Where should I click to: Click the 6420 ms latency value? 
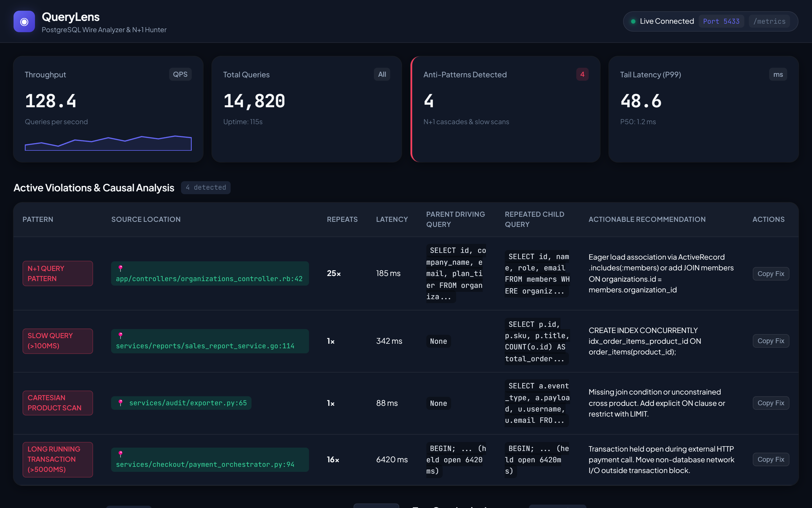click(392, 459)
